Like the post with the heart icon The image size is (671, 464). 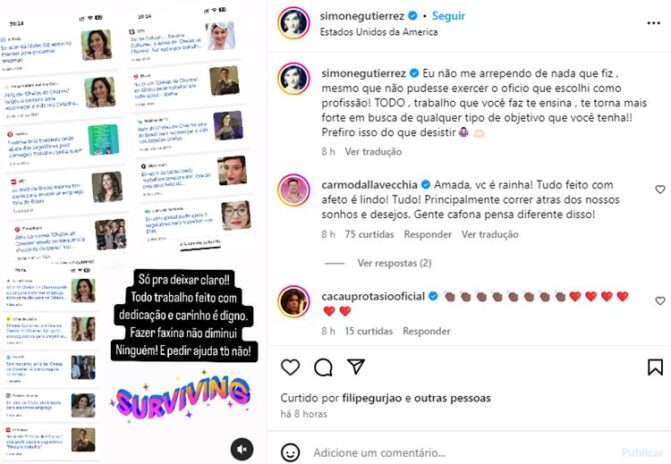click(290, 367)
